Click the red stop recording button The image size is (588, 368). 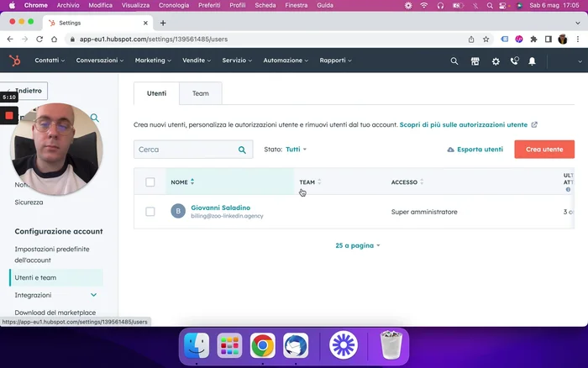click(x=8, y=114)
